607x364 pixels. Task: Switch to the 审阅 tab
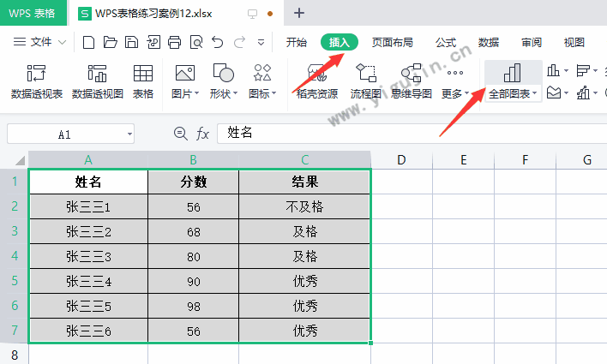tap(532, 42)
